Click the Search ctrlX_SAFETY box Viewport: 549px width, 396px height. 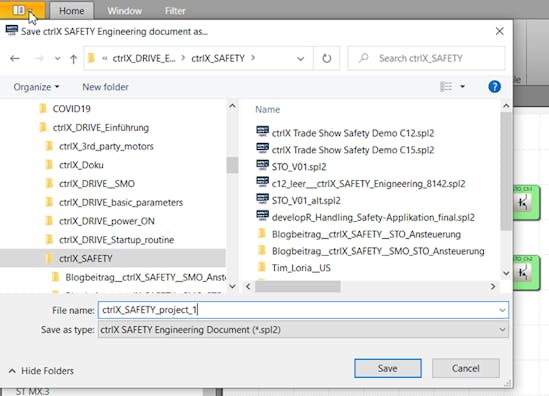[x=426, y=58]
